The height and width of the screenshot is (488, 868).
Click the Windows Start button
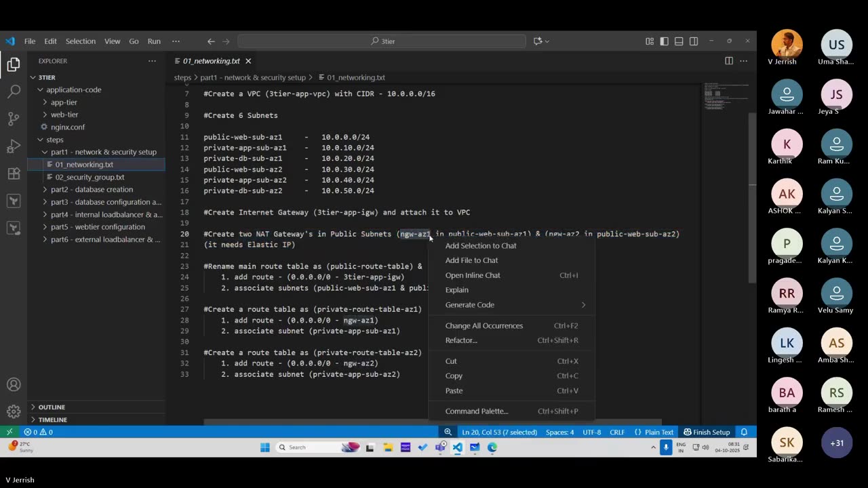pos(265,447)
